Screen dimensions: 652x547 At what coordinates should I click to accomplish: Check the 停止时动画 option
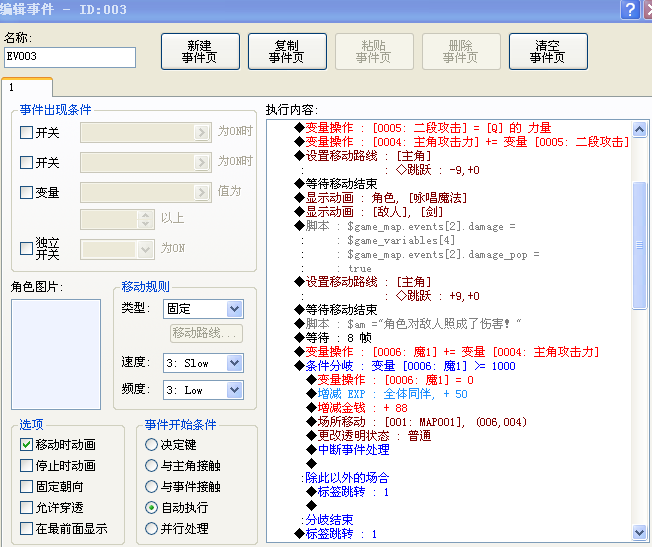(x=26, y=465)
